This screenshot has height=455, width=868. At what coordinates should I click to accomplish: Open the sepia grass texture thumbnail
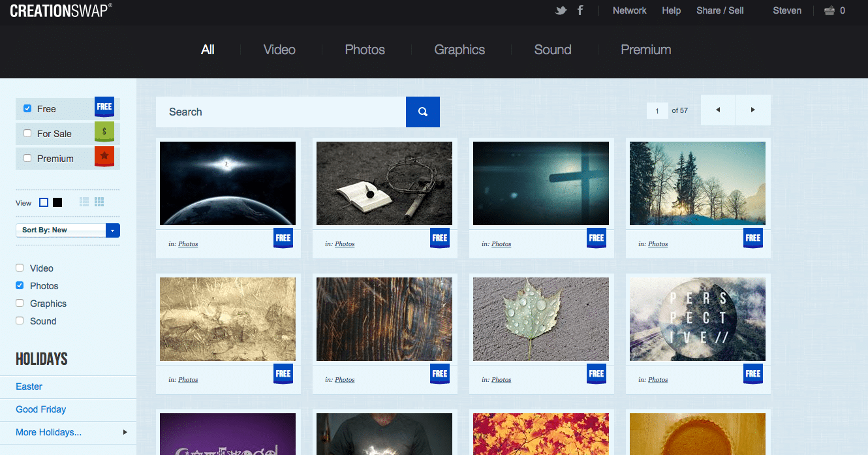(228, 319)
